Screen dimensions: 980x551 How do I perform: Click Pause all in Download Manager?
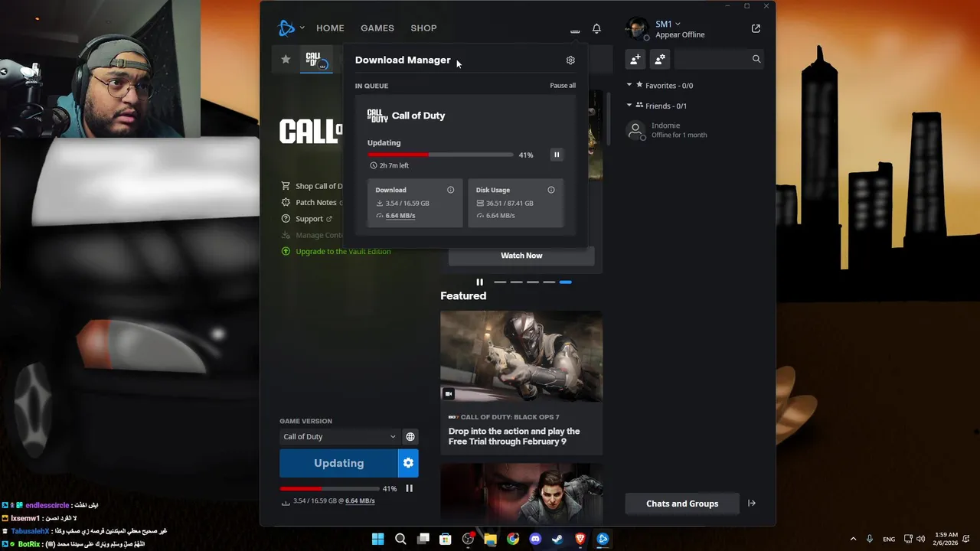point(563,85)
